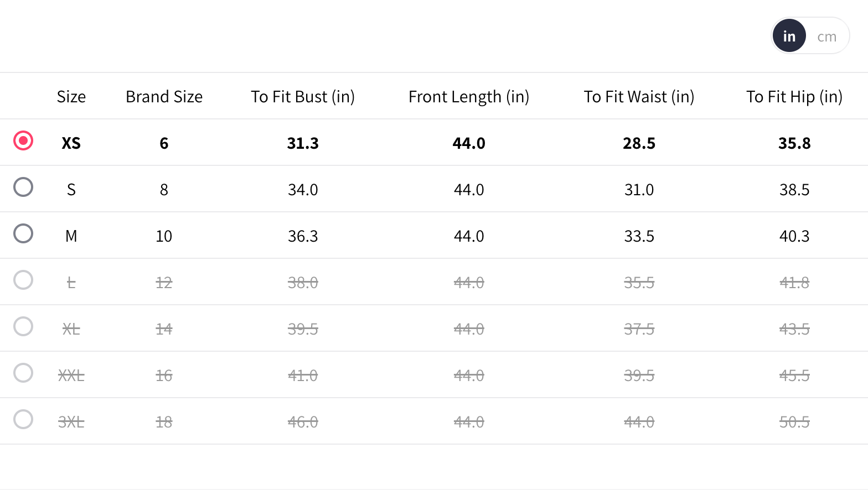Click bust value 34.0 in S row
This screenshot has width=868, height=490.
[x=303, y=190]
